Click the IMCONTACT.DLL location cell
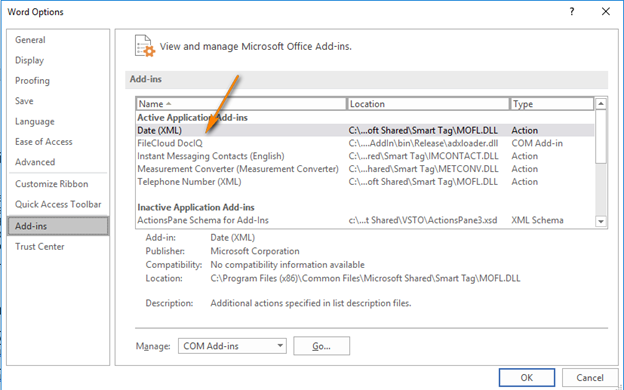 (x=423, y=156)
